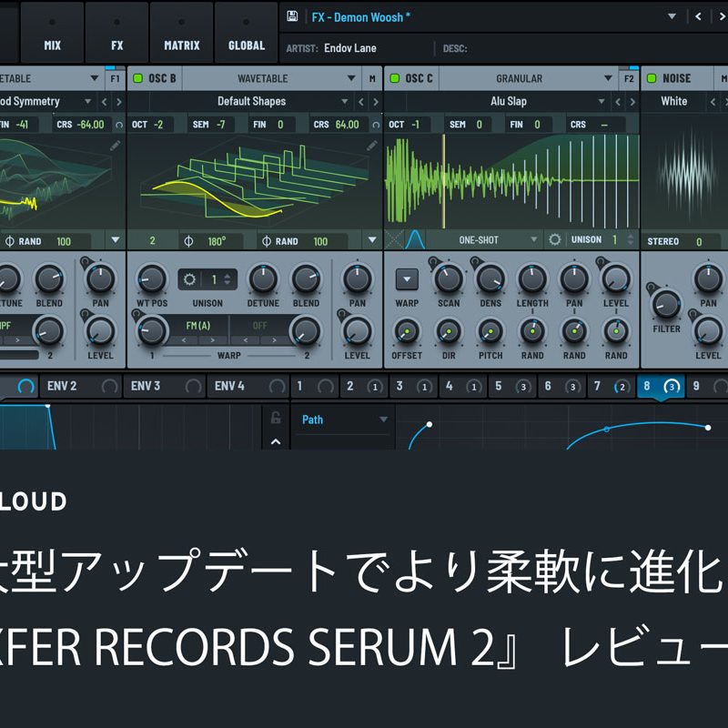Click OSC B phase value 180°
Image resolution: width=728 pixels, height=728 pixels.
coord(217,241)
